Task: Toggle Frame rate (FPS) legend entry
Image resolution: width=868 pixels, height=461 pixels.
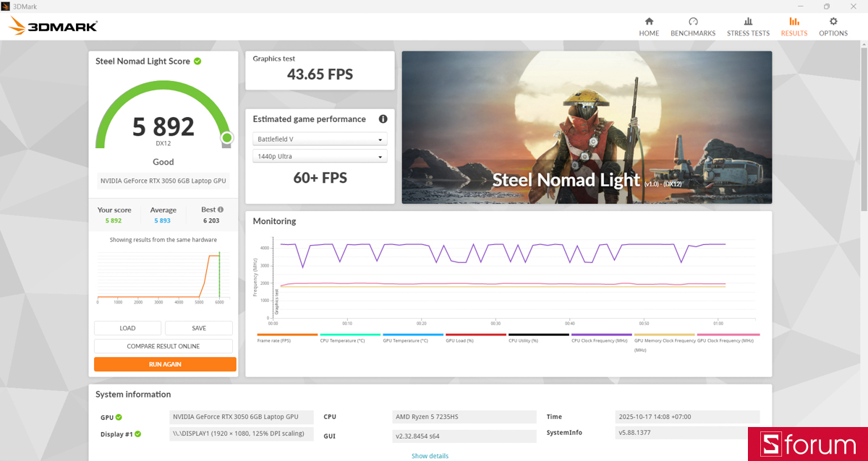Action: tap(287, 337)
